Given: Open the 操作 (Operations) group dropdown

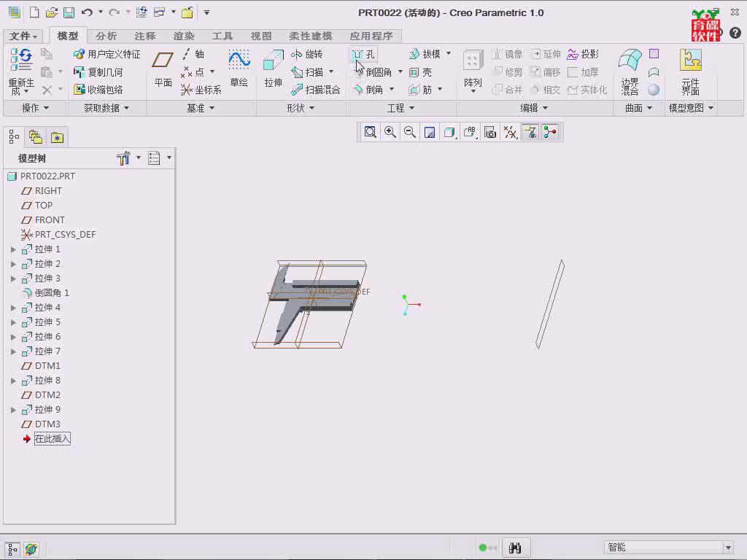Looking at the screenshot, I should pos(36,108).
